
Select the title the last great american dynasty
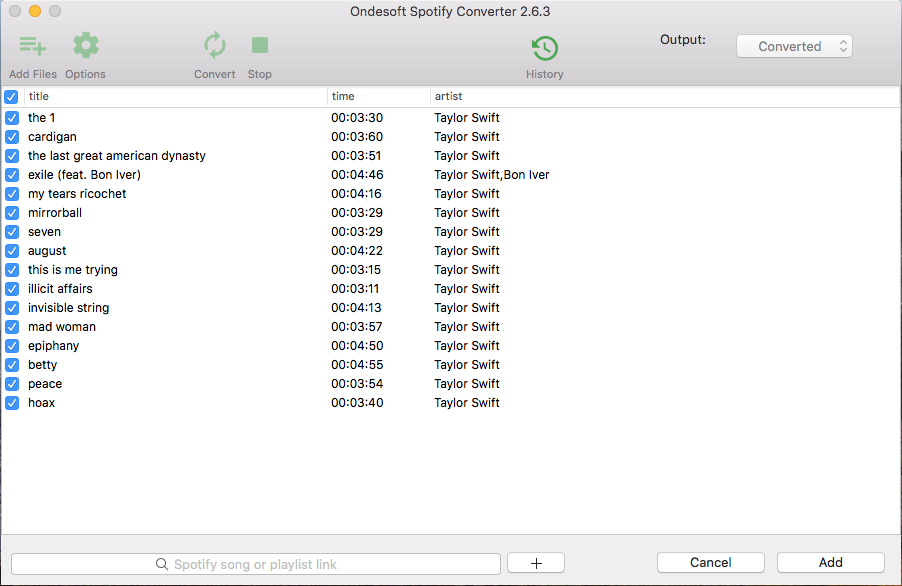117,156
